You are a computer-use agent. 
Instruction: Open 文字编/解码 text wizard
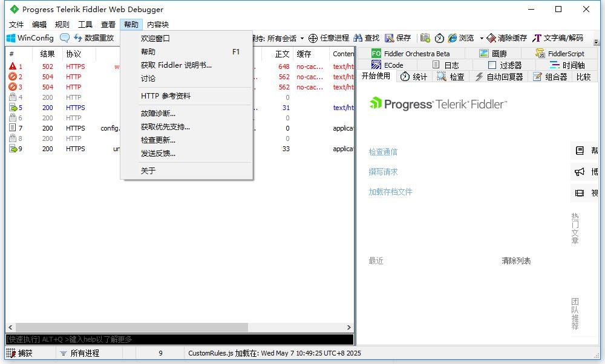(558, 37)
